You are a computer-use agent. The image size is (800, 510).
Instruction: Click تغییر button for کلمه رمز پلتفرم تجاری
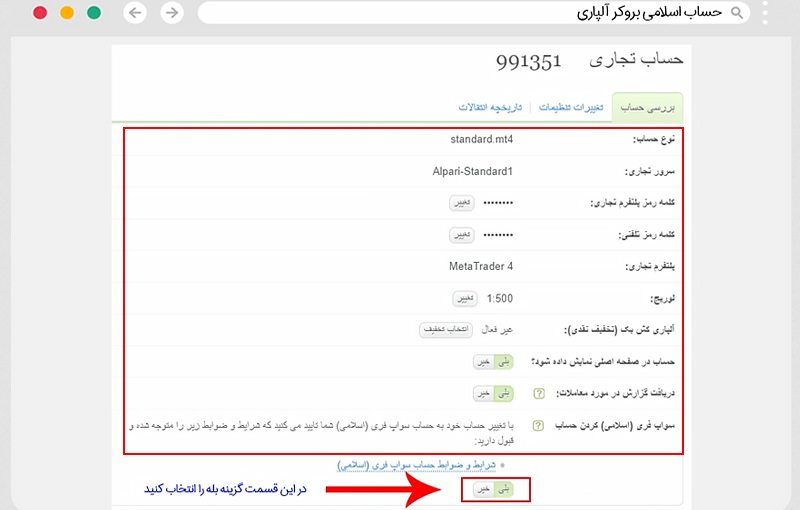tap(462, 203)
